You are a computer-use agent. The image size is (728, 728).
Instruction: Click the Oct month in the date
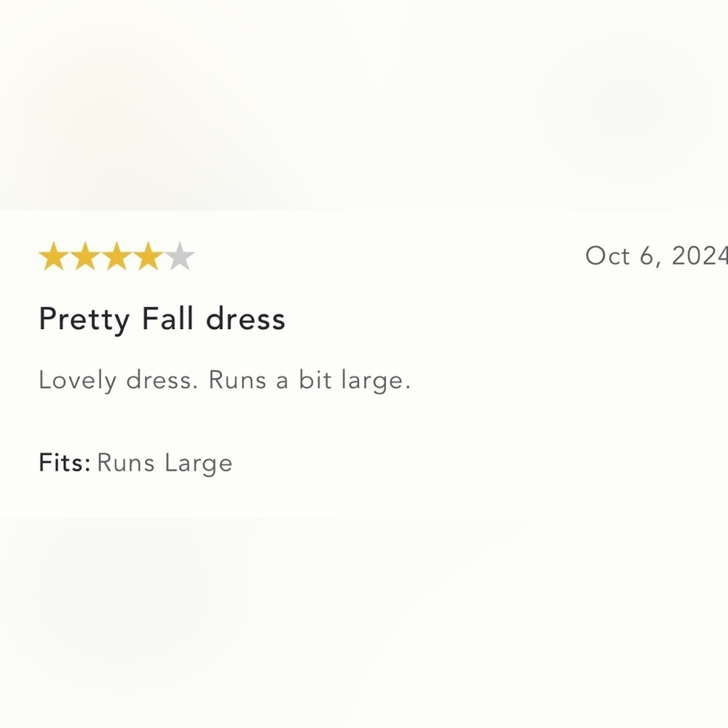pyautogui.click(x=607, y=256)
